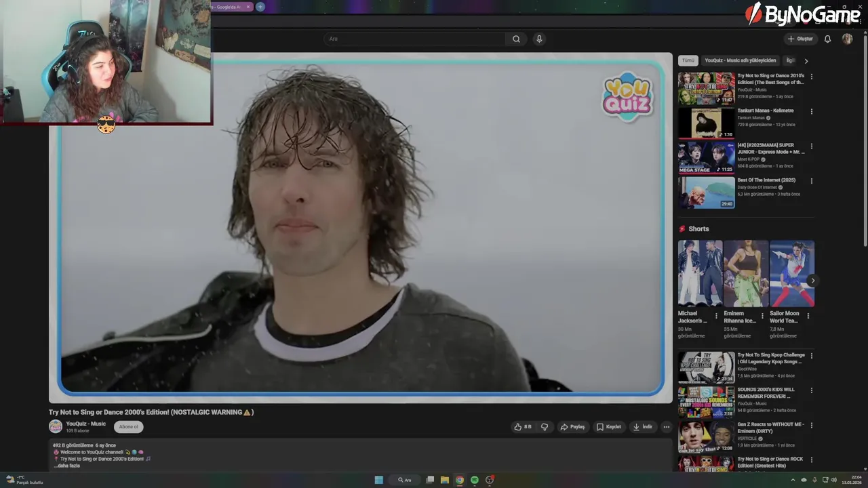Viewport: 868px width, 488px height.
Task: Download video with İndir button
Action: click(642, 427)
